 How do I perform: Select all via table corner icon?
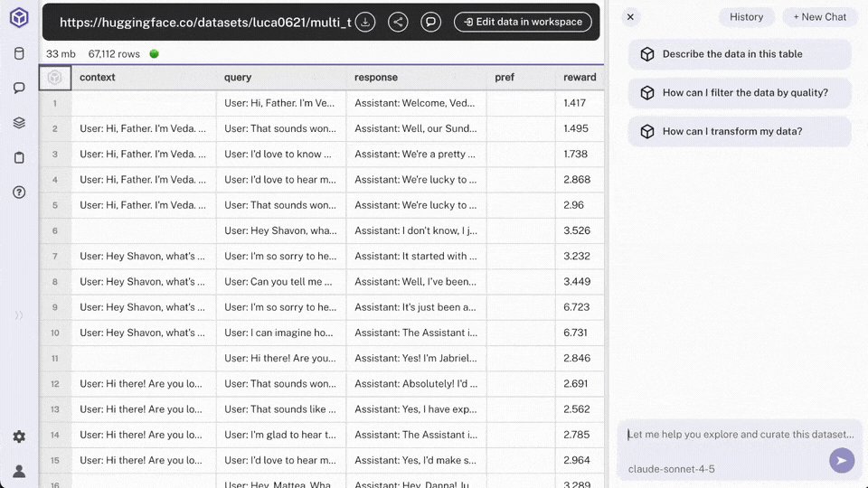tap(55, 78)
